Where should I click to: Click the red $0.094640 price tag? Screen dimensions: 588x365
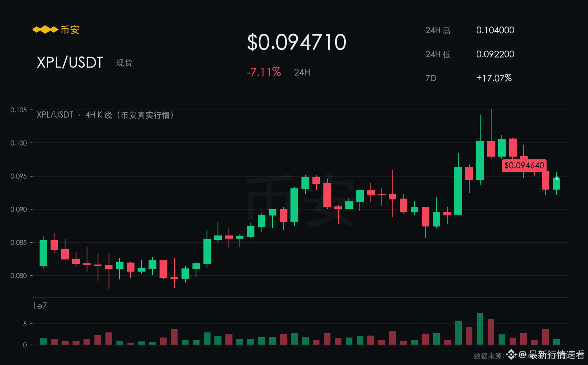click(524, 165)
